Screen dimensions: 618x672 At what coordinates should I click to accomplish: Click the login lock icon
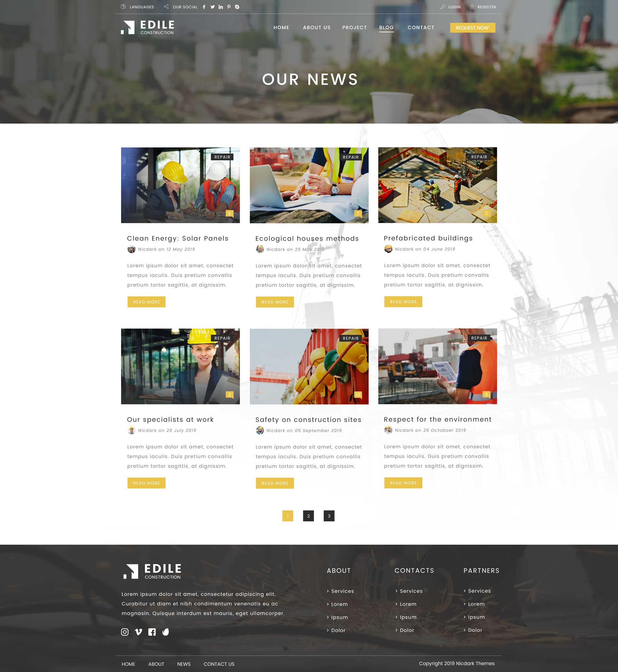[x=472, y=7]
